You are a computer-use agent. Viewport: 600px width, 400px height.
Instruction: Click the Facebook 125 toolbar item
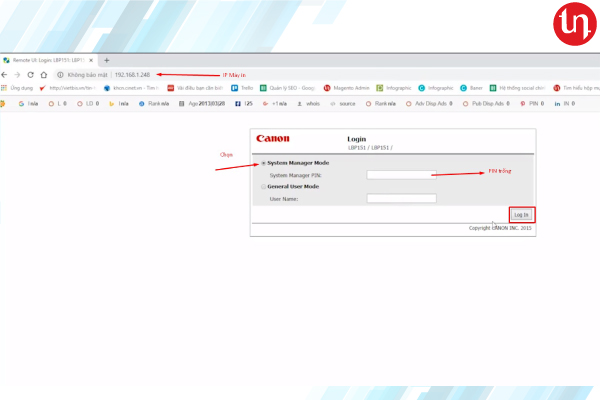[x=244, y=104]
